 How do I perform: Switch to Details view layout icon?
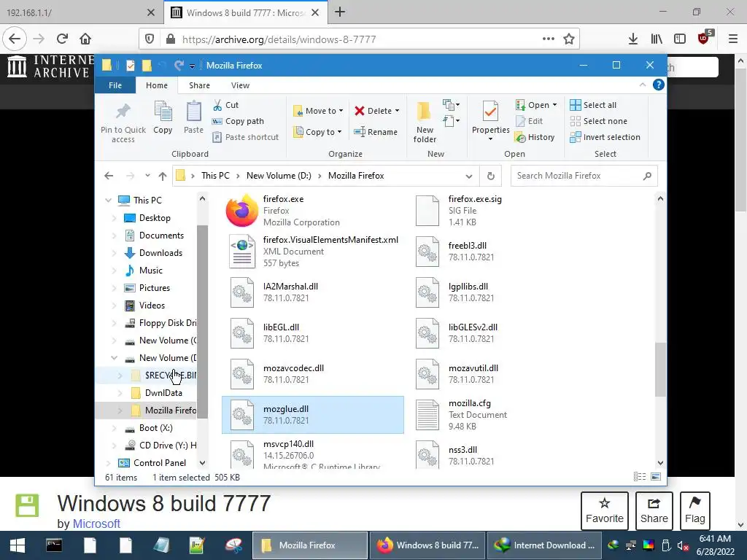tap(640, 477)
